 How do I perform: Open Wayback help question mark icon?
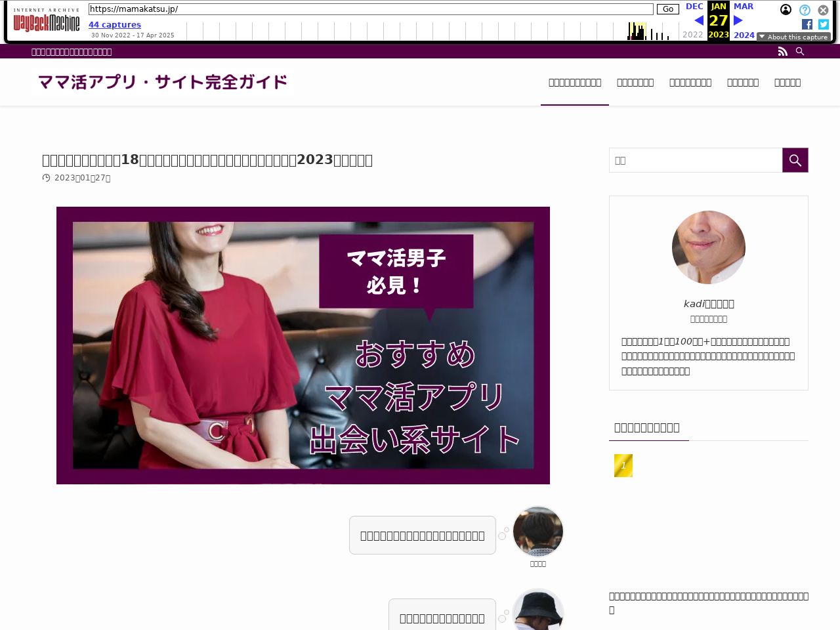(805, 10)
